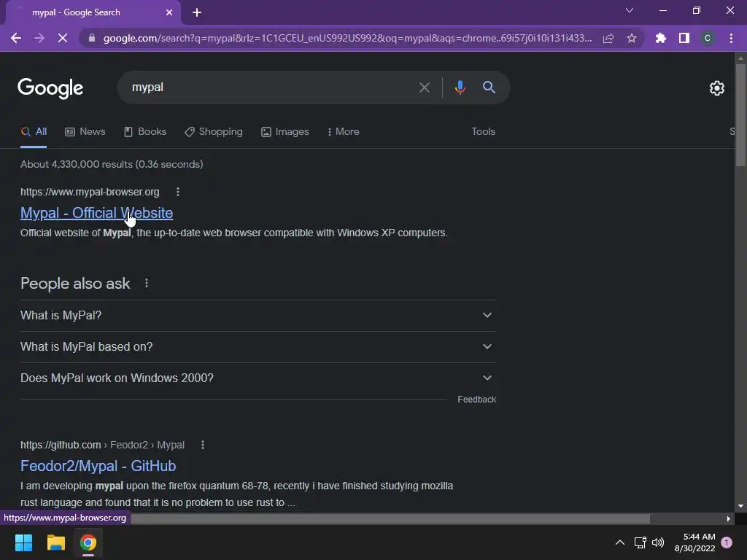Open Chrome's three-dot menu
This screenshot has width=747, height=560.
coord(731,38)
